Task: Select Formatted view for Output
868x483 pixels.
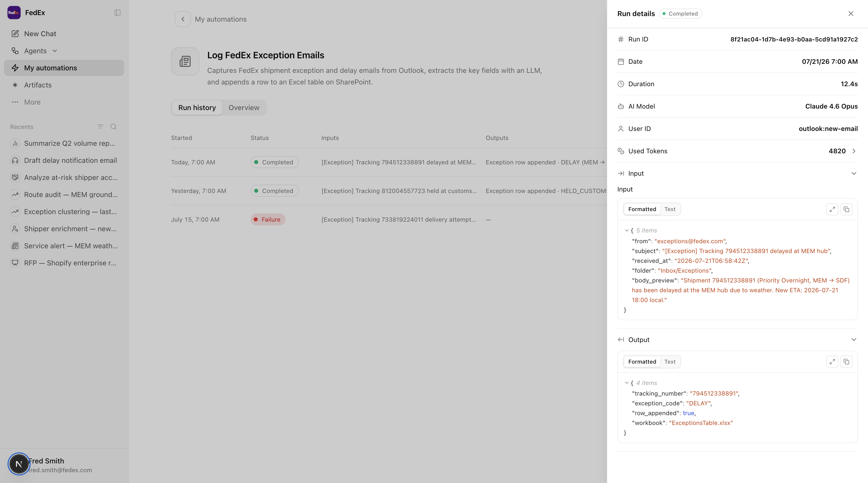Action: click(642, 362)
